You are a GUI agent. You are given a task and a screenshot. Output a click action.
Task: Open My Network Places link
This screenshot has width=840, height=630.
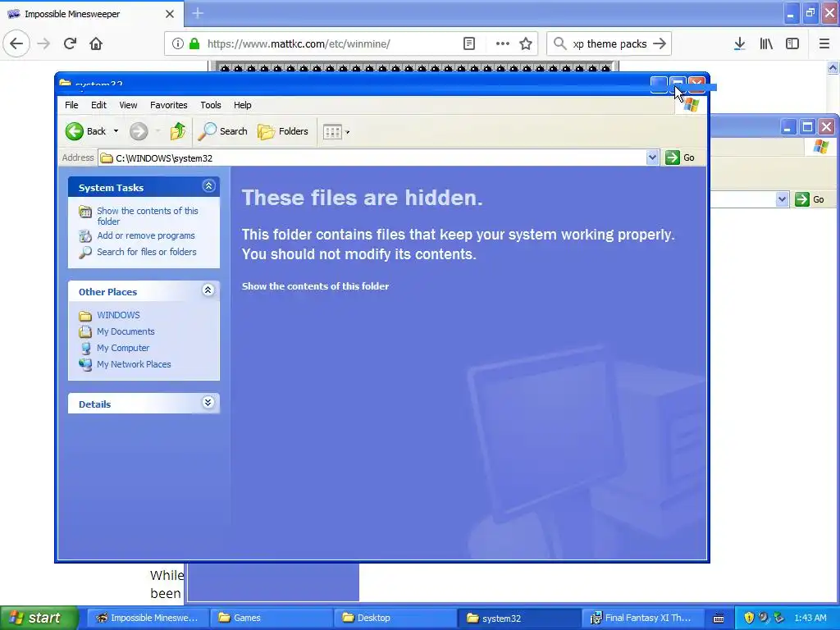(134, 364)
